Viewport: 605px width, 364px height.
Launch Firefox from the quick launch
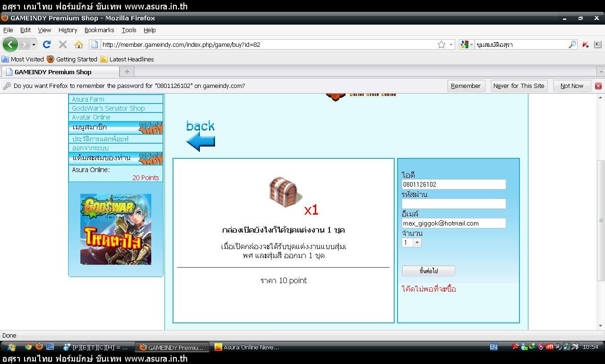(x=39, y=347)
